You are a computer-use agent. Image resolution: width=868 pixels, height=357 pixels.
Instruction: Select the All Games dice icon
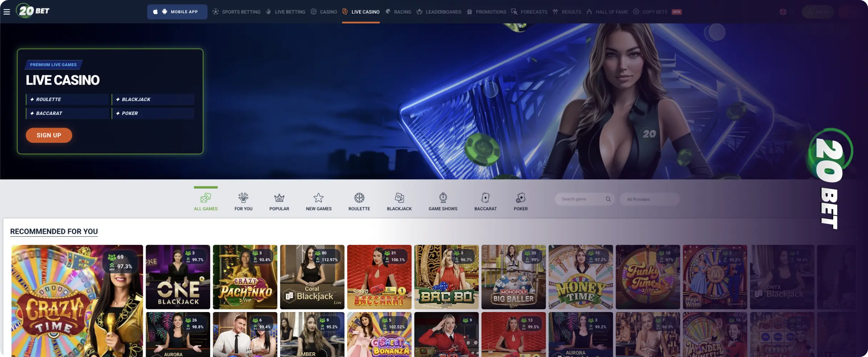[x=206, y=198]
